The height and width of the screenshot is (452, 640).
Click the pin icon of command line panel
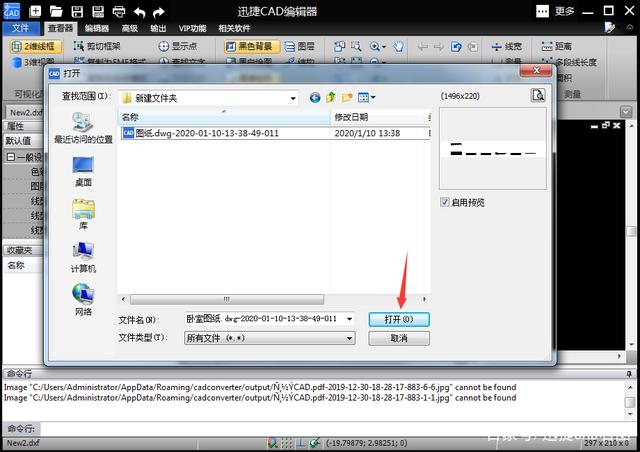(x=629, y=374)
